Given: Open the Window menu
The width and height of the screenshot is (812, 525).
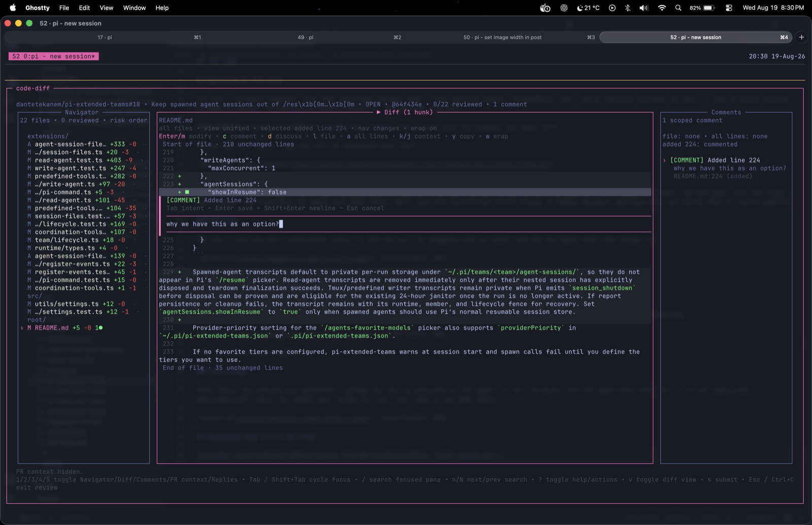Looking at the screenshot, I should 134,8.
